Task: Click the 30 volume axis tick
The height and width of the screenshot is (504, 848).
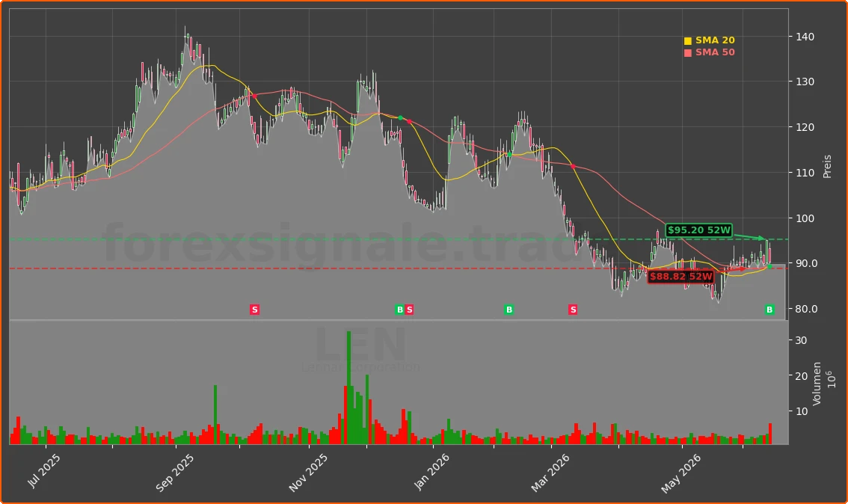Action: 801,340
